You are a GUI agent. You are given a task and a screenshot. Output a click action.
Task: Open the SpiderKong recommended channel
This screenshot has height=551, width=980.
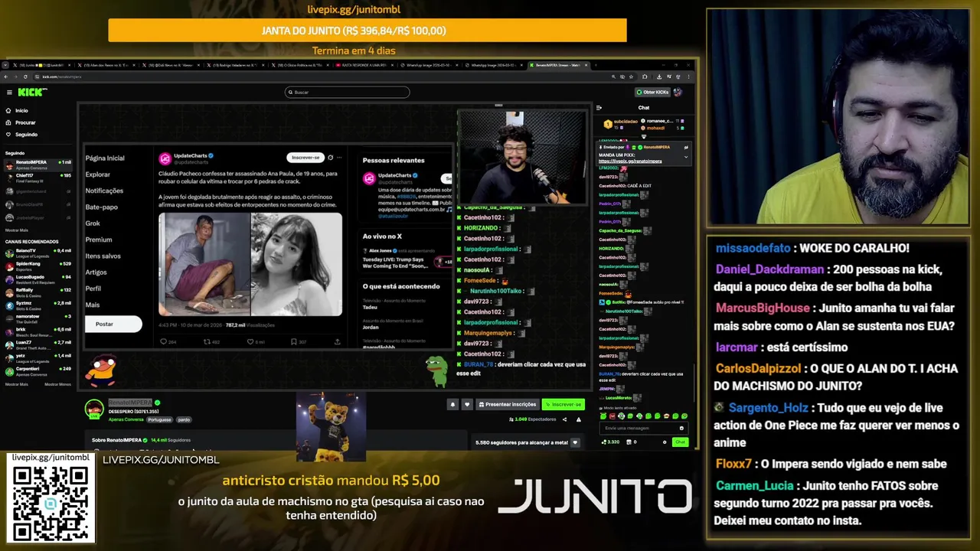click(38, 266)
